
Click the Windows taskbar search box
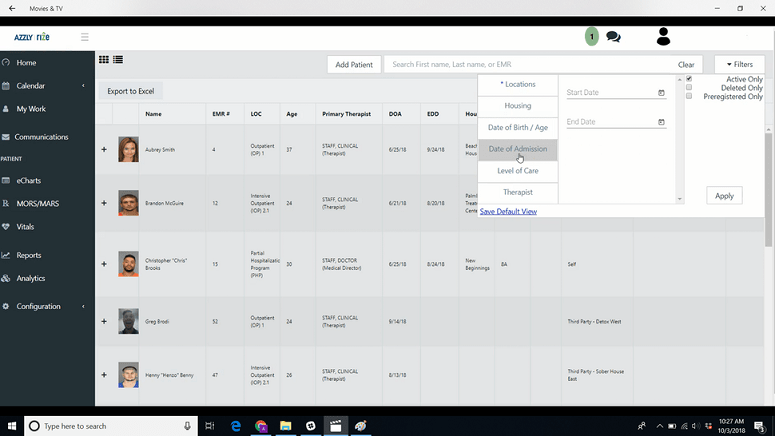coord(111,426)
